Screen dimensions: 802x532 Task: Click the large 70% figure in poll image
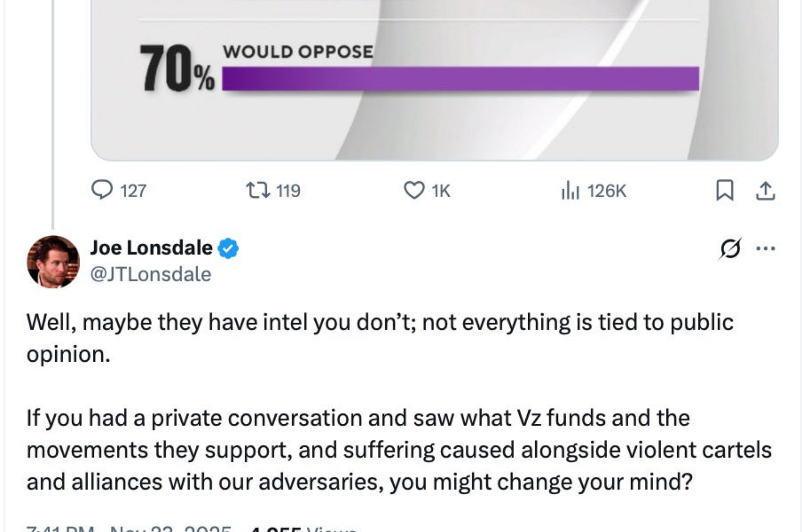(176, 69)
